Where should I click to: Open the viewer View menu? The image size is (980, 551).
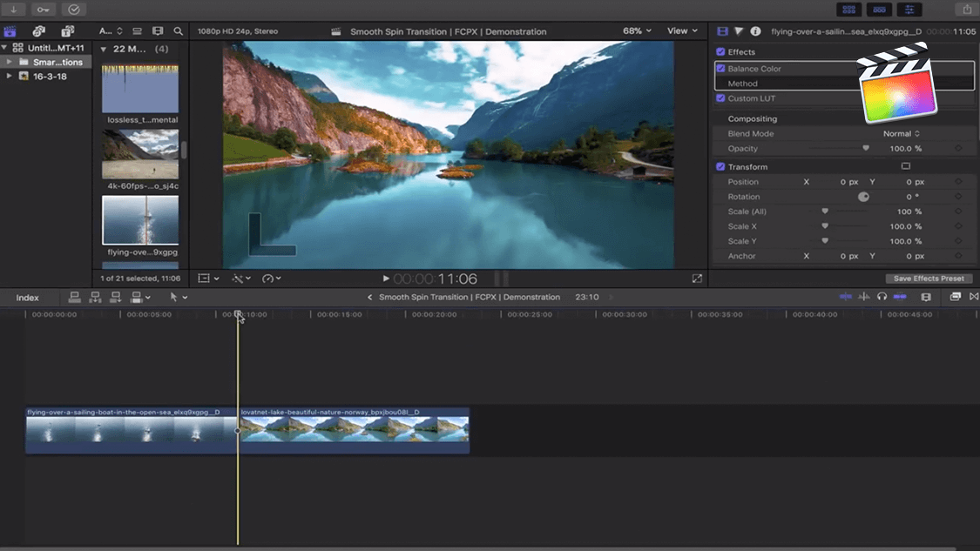[682, 31]
